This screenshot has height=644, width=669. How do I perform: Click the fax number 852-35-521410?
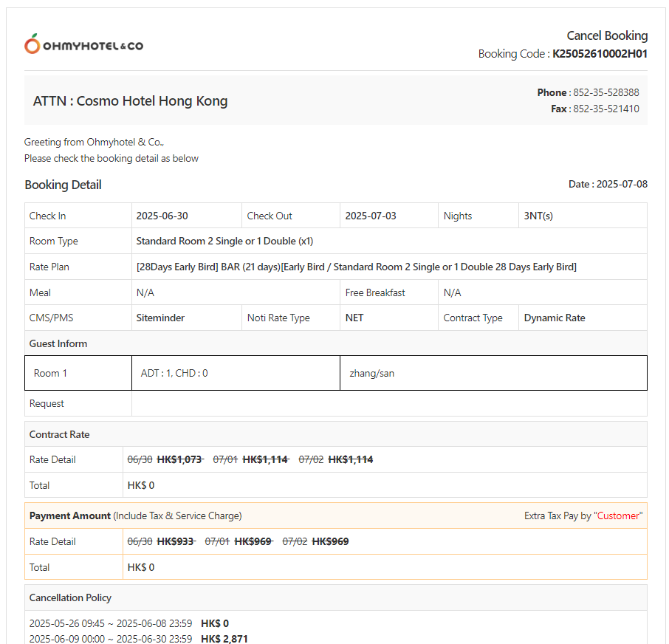coord(605,109)
